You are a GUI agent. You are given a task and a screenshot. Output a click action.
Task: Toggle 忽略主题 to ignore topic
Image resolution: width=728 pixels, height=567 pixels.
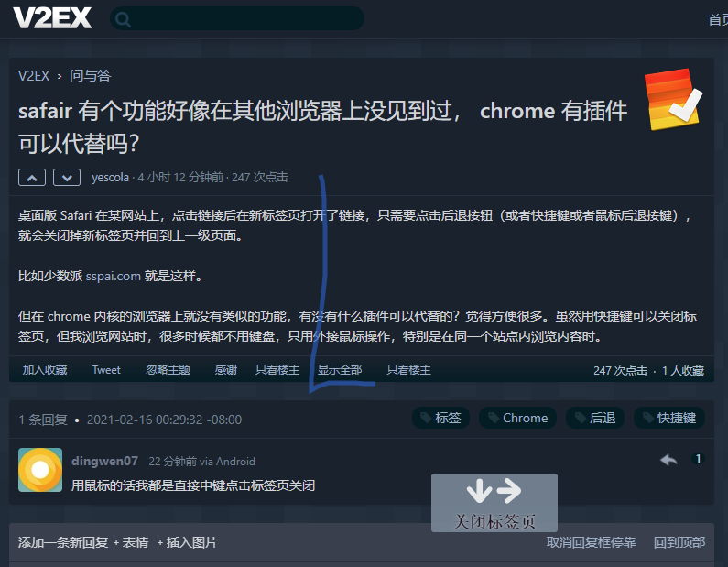tap(168, 370)
